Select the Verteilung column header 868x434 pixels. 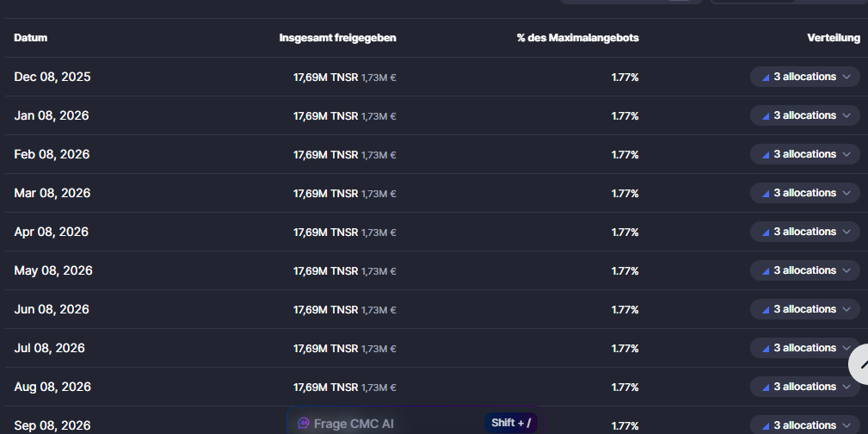833,39
